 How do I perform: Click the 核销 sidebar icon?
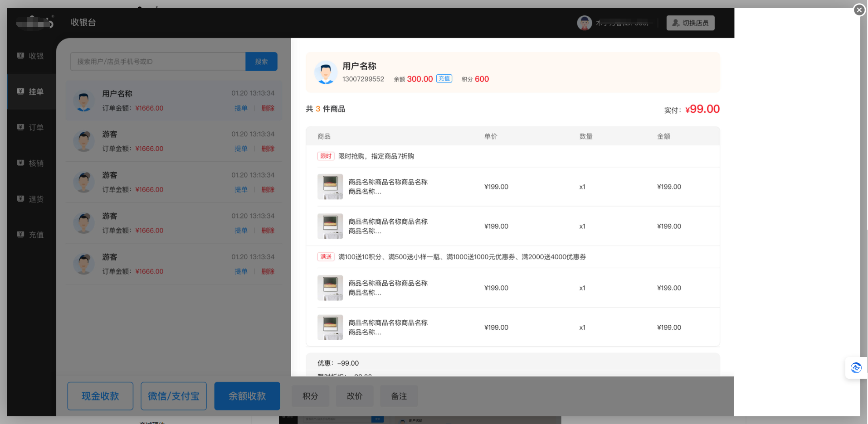[x=20, y=163]
